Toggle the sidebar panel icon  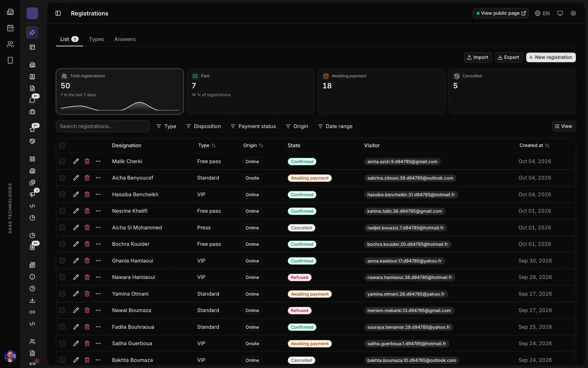pyautogui.click(x=58, y=13)
